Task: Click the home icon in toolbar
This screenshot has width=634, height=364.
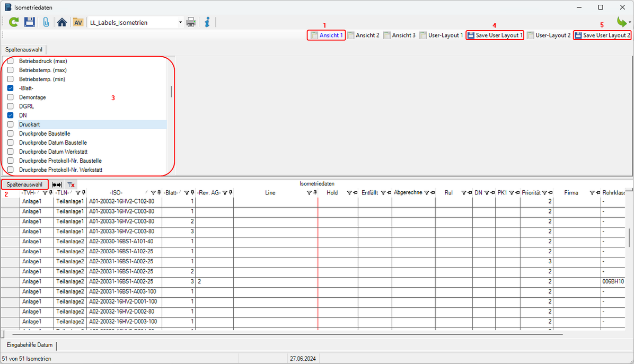Action: [62, 22]
